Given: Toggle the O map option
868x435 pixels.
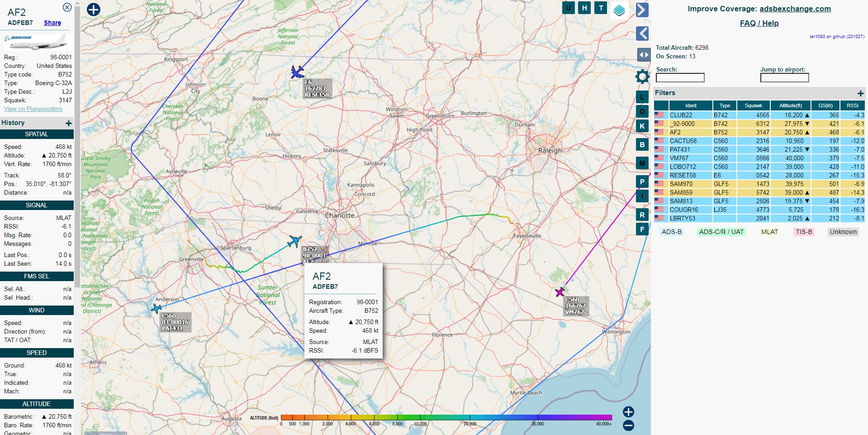Looking at the screenshot, I should pyautogui.click(x=642, y=111).
